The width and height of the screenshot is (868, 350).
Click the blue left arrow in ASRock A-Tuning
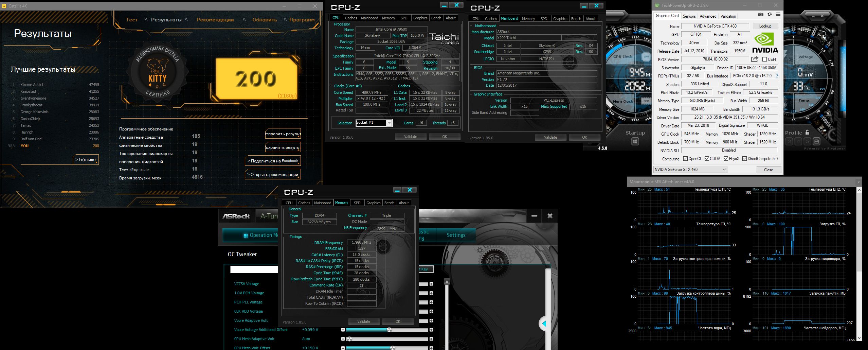(x=544, y=323)
